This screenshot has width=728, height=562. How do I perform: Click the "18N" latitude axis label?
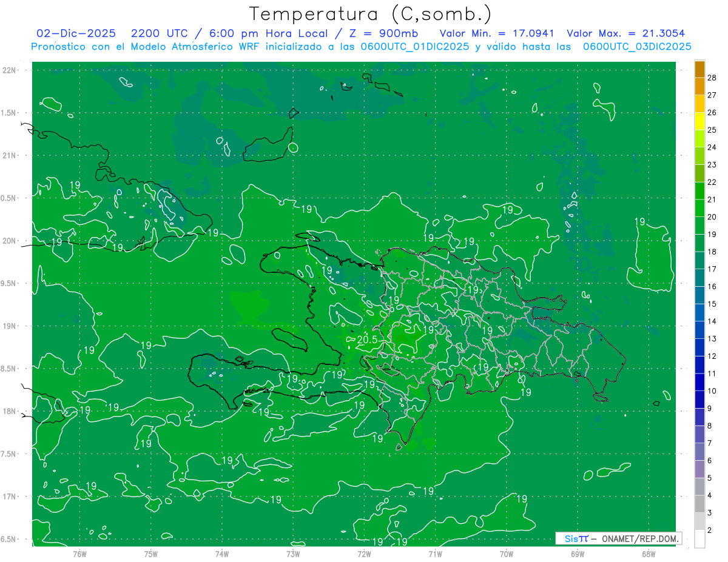tap(9, 412)
